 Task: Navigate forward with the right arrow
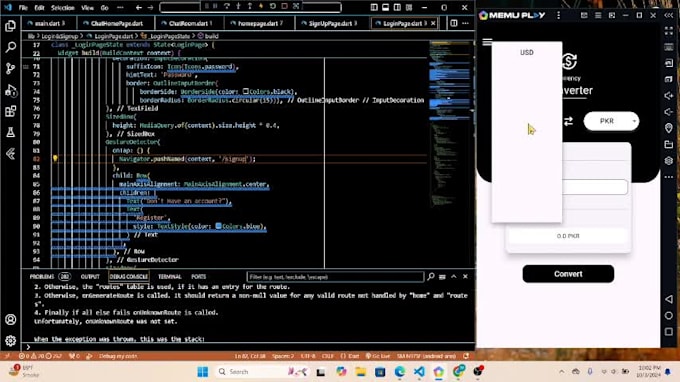[150, 7]
